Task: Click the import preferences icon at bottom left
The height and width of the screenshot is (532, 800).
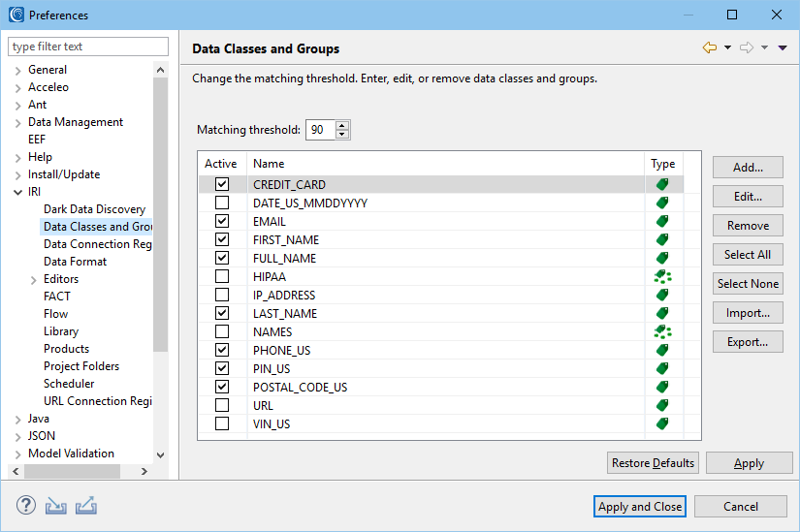Action: pos(55,506)
